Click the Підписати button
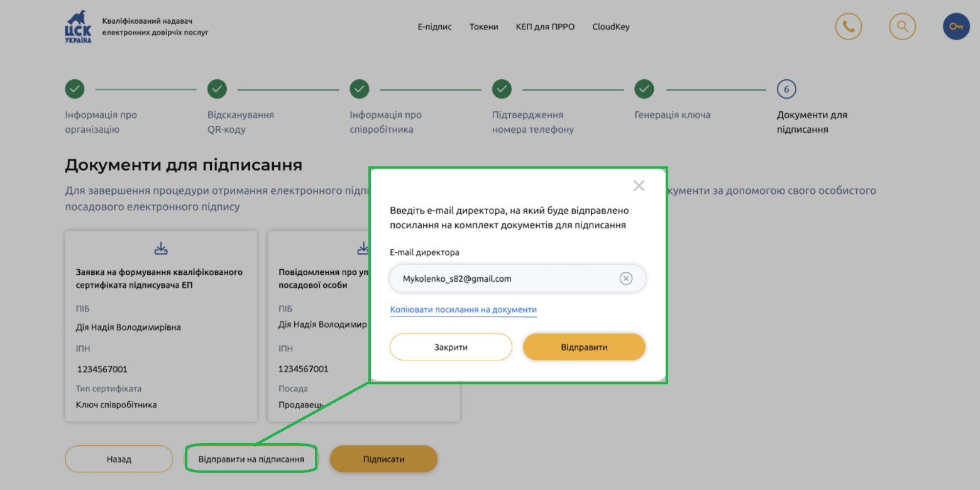Screen dimensions: 980x490 point(383,459)
